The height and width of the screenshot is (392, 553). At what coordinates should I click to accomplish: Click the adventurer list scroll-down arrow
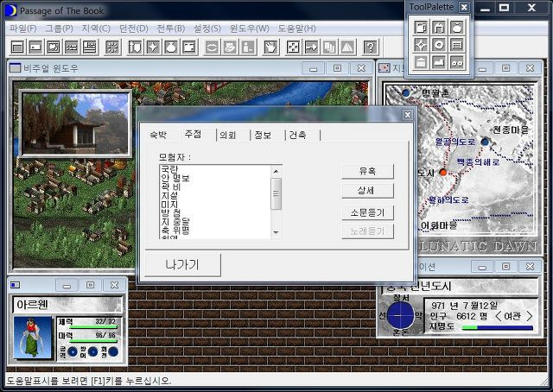[x=276, y=232]
